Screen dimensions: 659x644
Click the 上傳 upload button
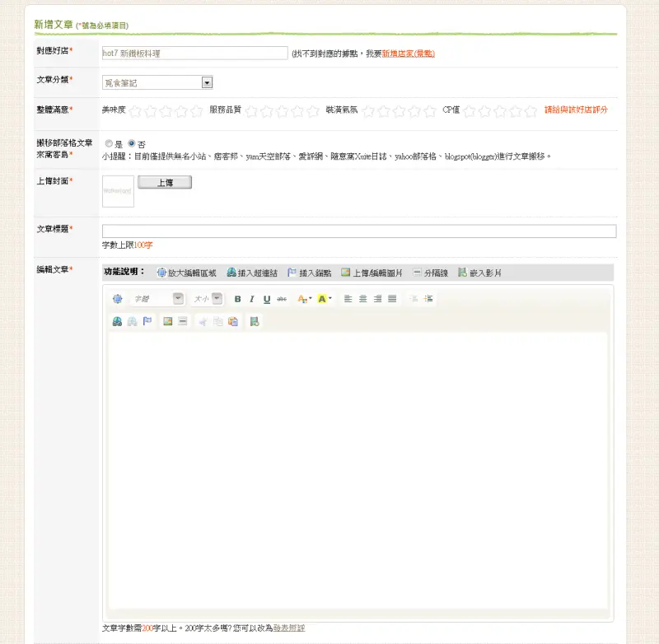click(165, 182)
